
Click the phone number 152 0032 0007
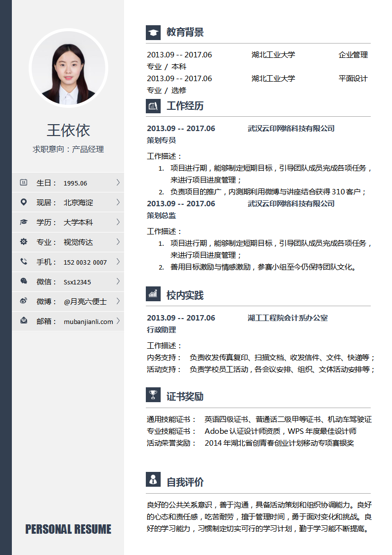(85, 262)
